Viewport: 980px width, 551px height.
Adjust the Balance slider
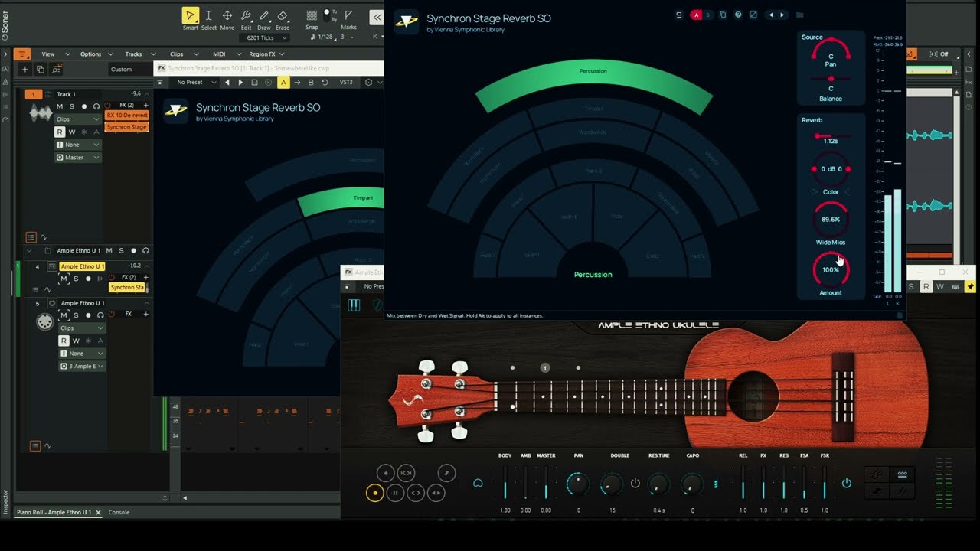coord(831,79)
